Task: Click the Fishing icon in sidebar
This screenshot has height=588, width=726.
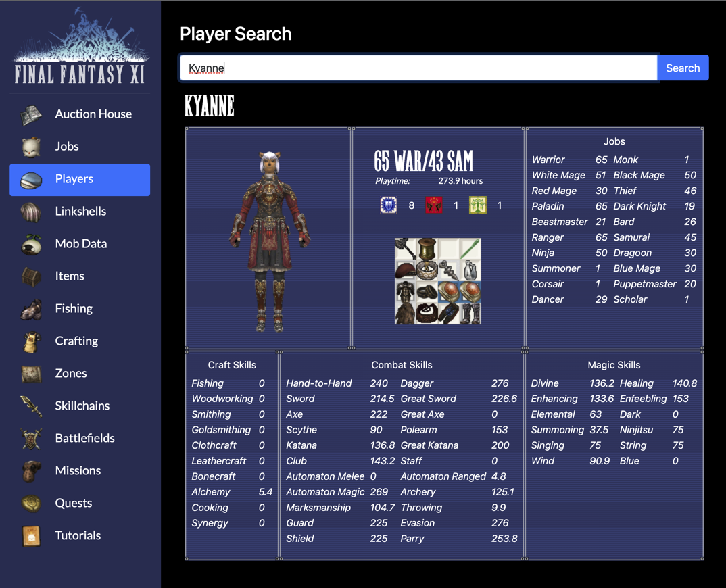Action: [31, 309]
